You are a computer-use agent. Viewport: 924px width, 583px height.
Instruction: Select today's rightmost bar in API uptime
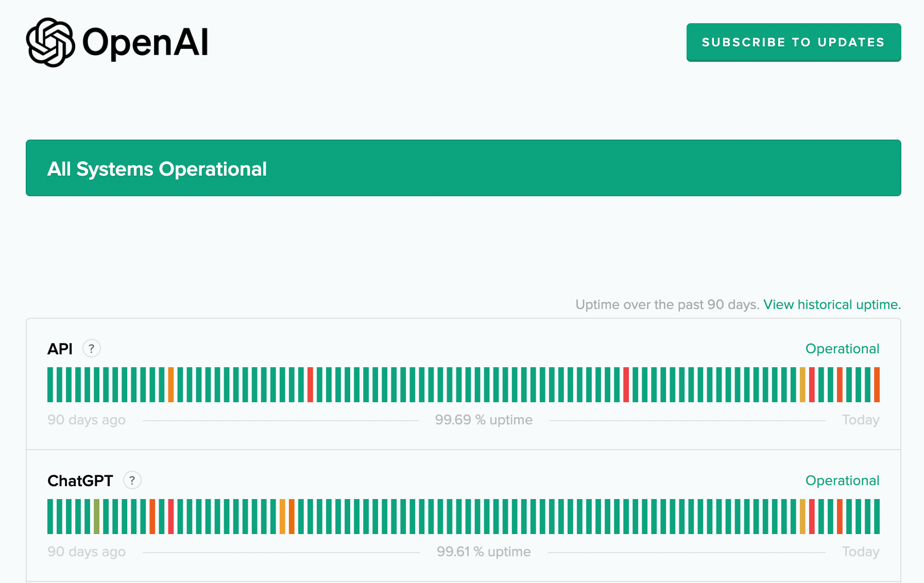tap(877, 385)
